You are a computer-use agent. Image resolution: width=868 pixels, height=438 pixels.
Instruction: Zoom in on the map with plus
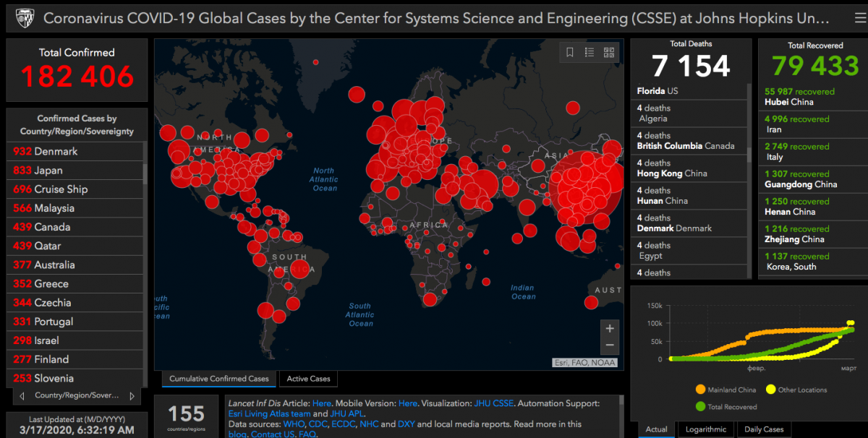pos(610,328)
